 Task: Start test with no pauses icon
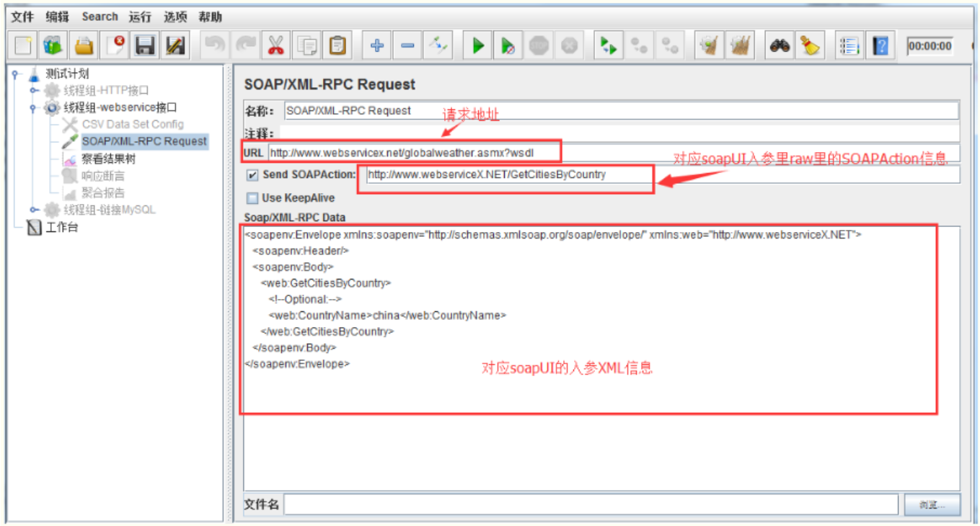[508, 46]
